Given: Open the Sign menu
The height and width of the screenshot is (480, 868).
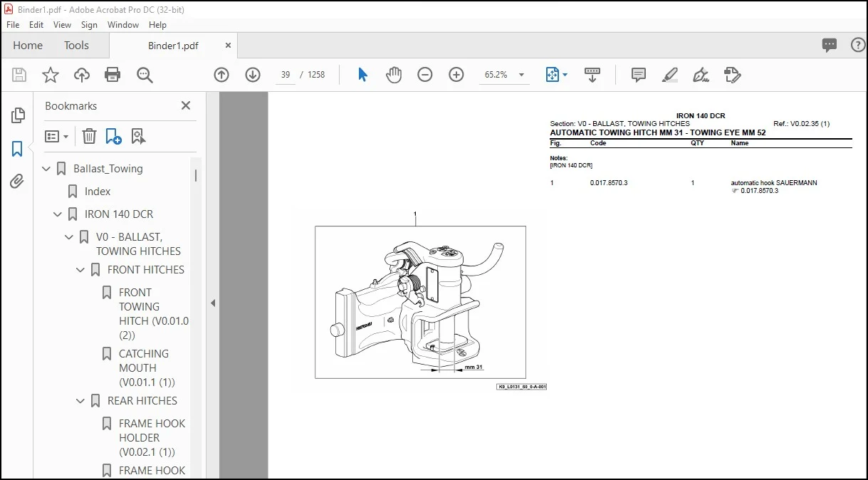Looking at the screenshot, I should 89,24.
